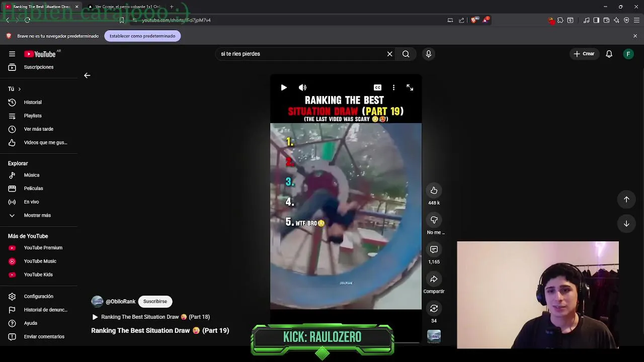Image resolution: width=644 pixels, height=362 pixels.
Task: Open the ObiloRank channel avatar
Action: (x=97, y=302)
